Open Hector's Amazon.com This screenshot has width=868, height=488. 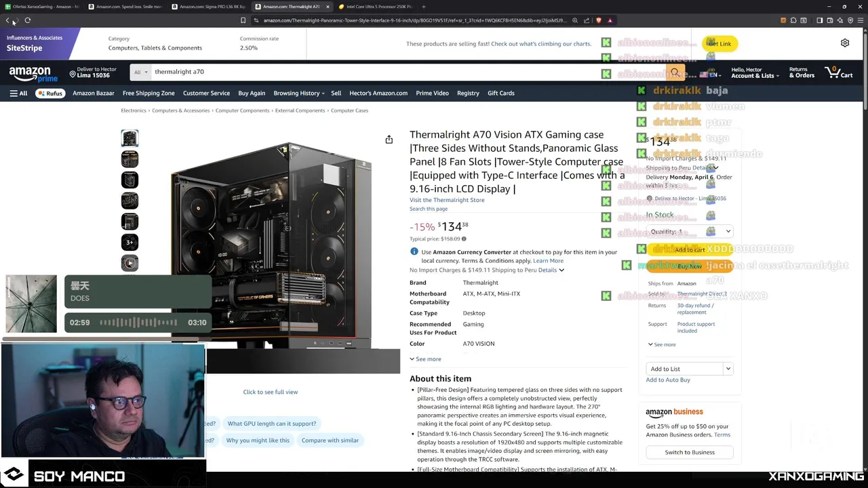[378, 93]
